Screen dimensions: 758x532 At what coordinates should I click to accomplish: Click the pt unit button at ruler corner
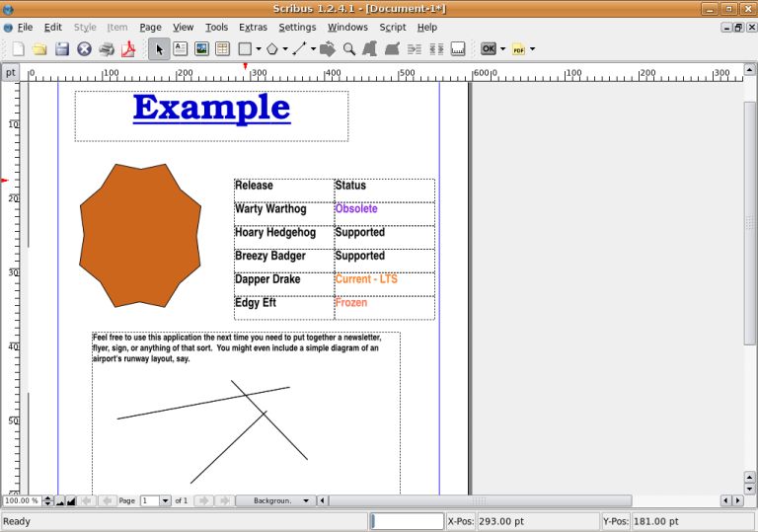click(x=10, y=72)
